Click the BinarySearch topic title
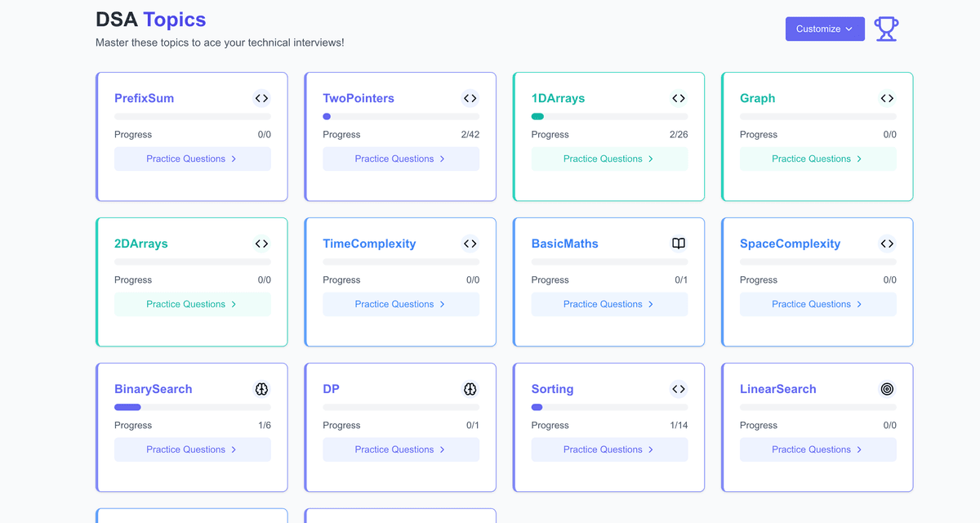The image size is (980, 523). coord(154,389)
